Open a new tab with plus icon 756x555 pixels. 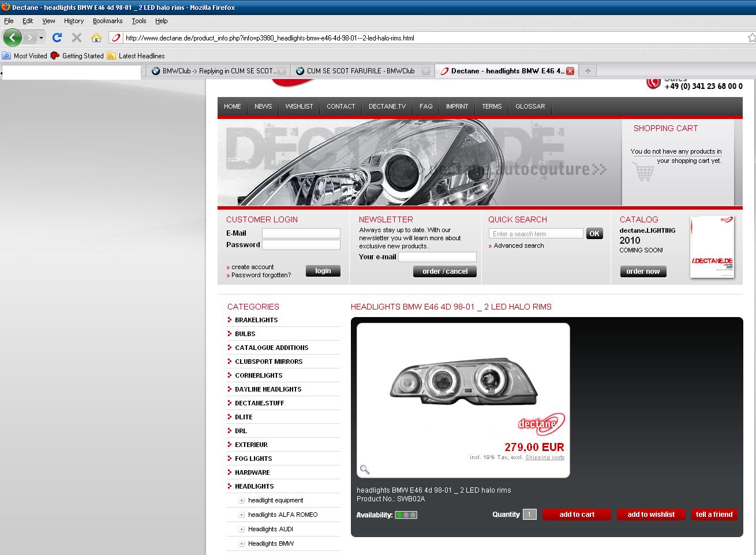(x=587, y=71)
